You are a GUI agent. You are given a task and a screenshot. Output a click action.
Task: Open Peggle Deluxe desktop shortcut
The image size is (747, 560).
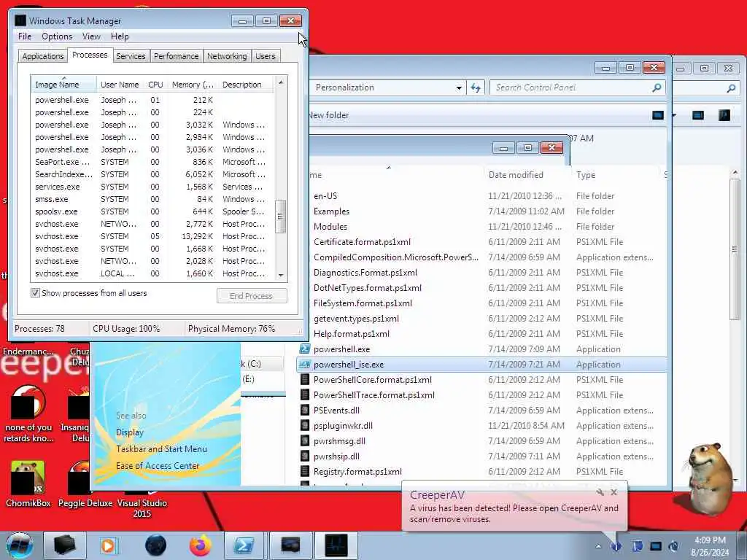point(85,483)
